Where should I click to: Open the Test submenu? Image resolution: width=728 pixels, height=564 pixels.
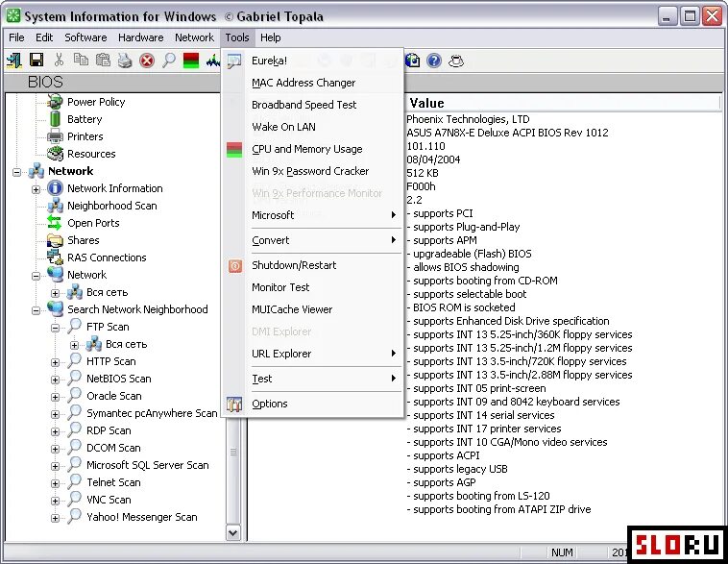click(x=312, y=379)
